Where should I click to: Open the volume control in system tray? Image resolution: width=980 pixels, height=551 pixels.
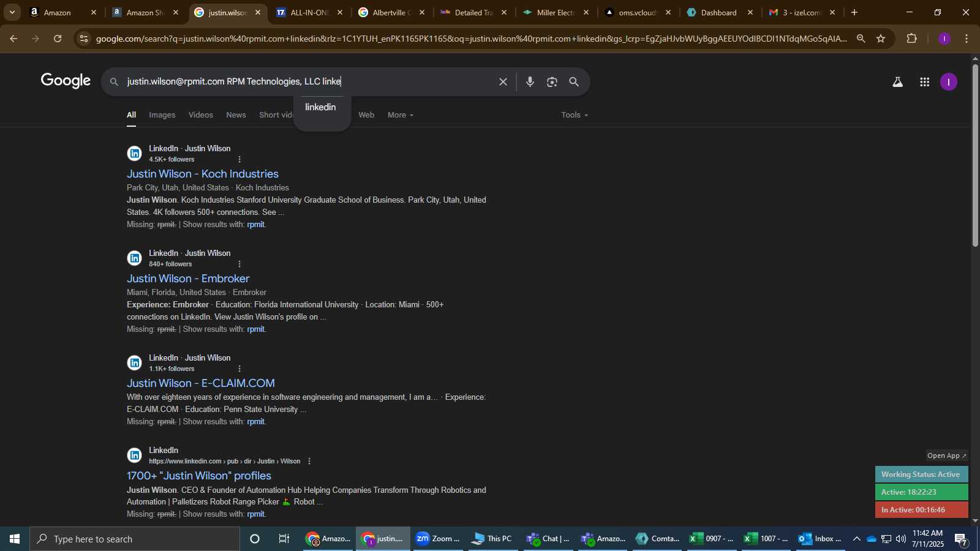pos(901,539)
